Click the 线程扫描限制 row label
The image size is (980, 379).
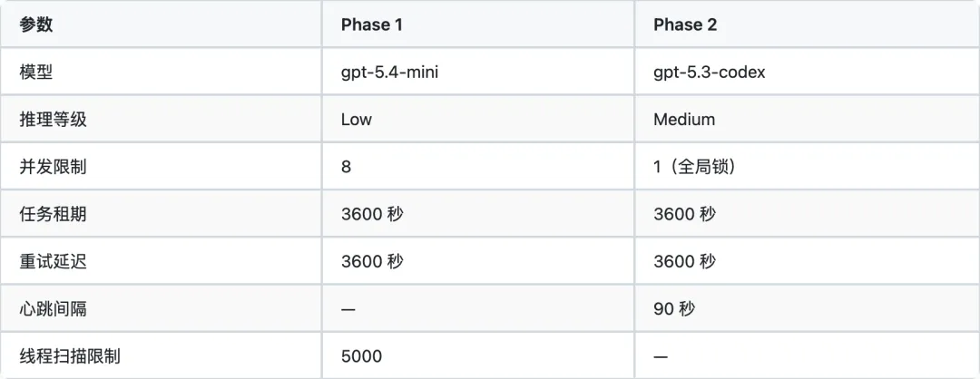(70, 356)
